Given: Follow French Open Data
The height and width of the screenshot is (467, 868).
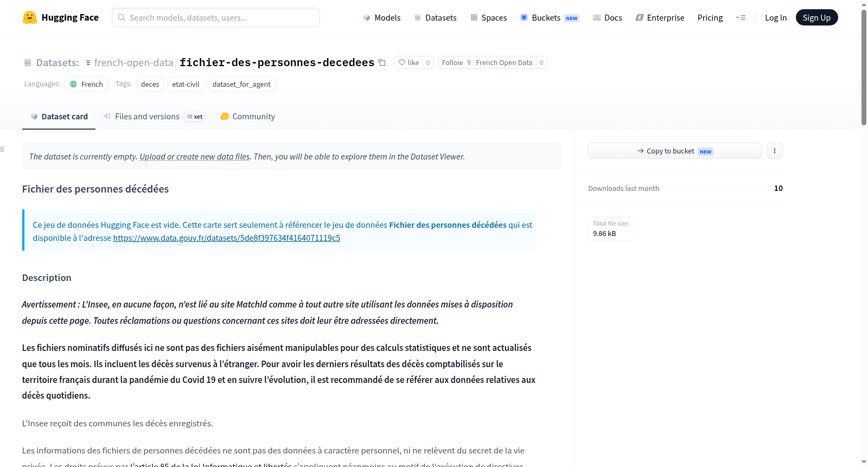Looking at the screenshot, I should point(487,62).
